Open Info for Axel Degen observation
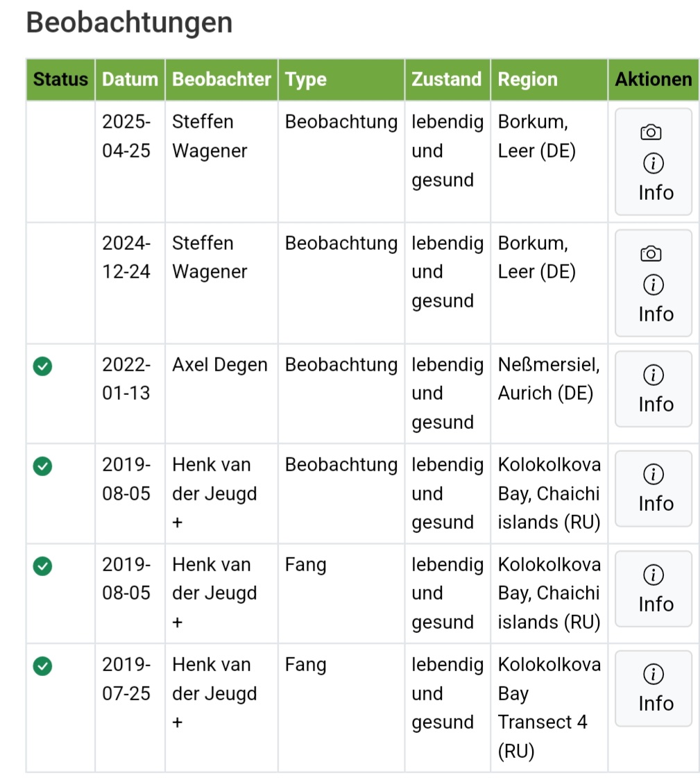700x778 pixels. click(x=654, y=389)
